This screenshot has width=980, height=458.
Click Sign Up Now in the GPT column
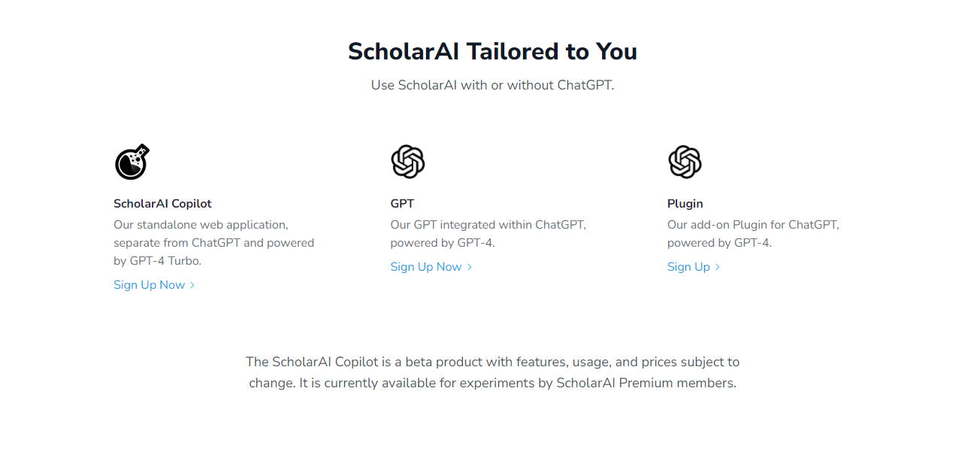pos(425,266)
